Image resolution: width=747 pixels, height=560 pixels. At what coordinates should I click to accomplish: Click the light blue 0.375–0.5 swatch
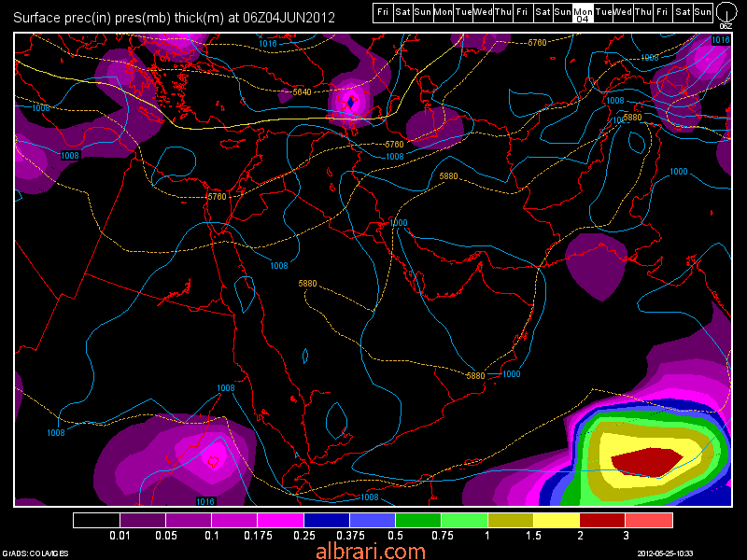click(373, 520)
